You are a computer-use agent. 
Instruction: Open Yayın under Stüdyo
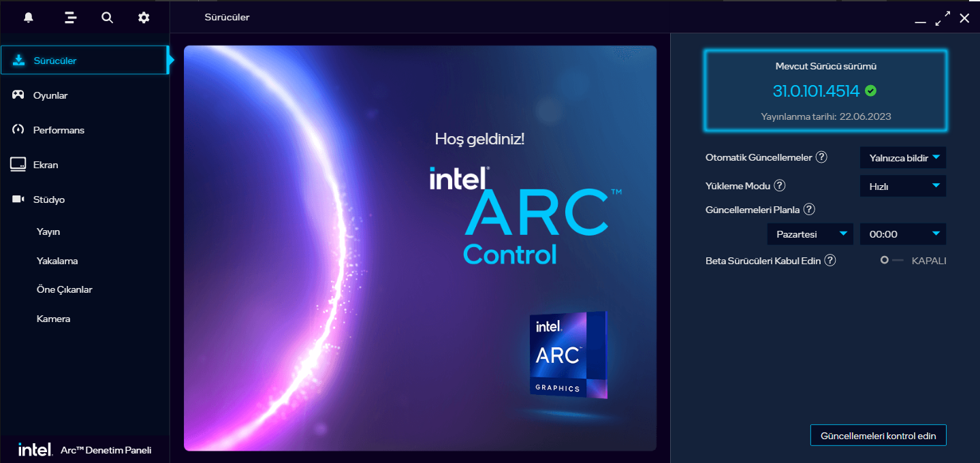[x=48, y=231]
